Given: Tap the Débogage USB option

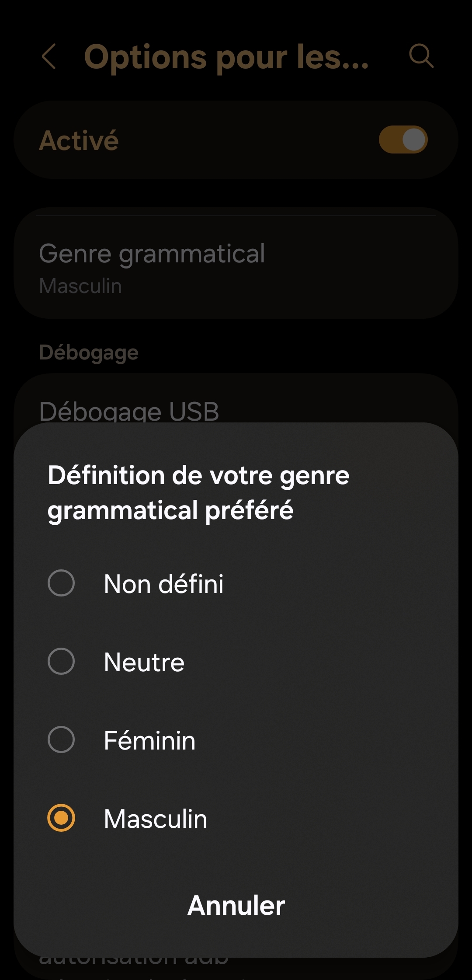Looking at the screenshot, I should (129, 411).
